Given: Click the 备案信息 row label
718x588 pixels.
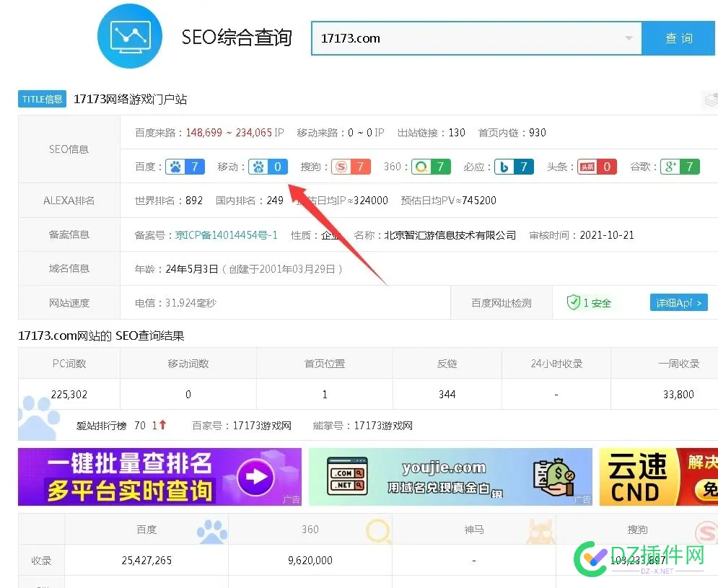Looking at the screenshot, I should 69,234.
